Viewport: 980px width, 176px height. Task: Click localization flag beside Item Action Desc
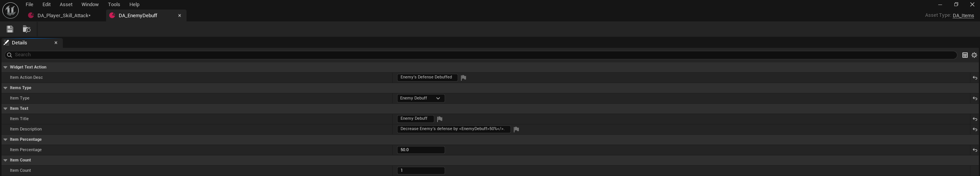[463, 78]
